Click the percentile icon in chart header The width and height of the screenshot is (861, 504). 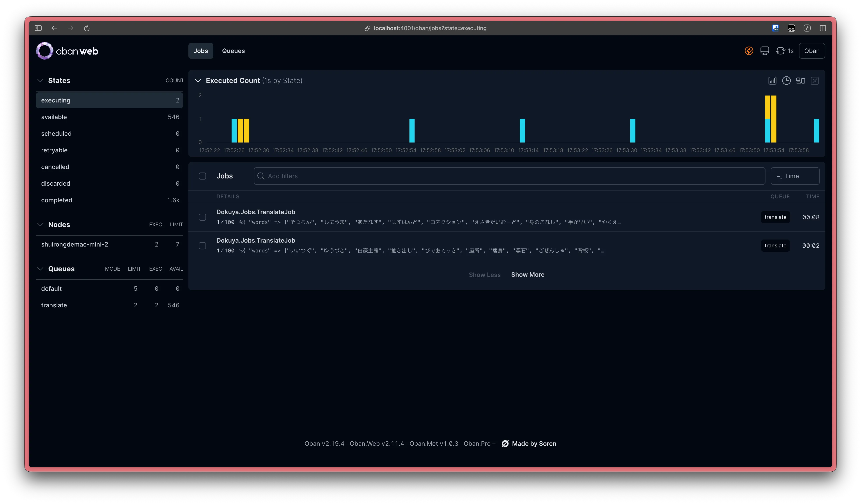(815, 81)
